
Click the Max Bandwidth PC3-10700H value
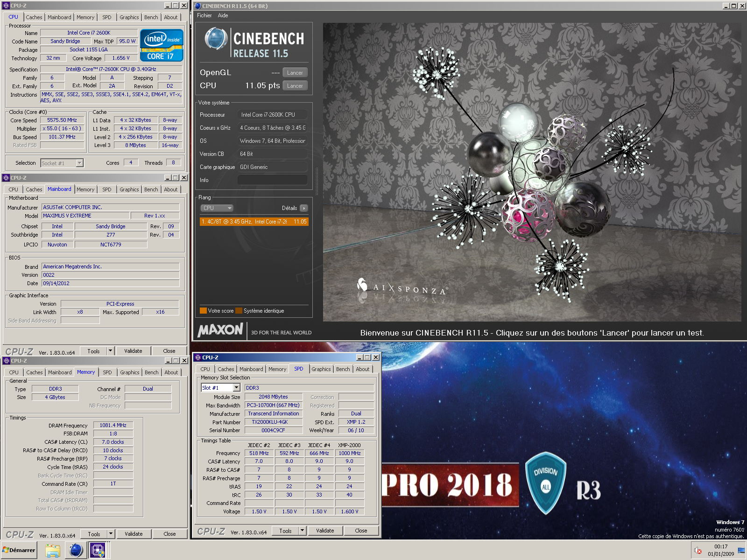pyautogui.click(x=273, y=405)
